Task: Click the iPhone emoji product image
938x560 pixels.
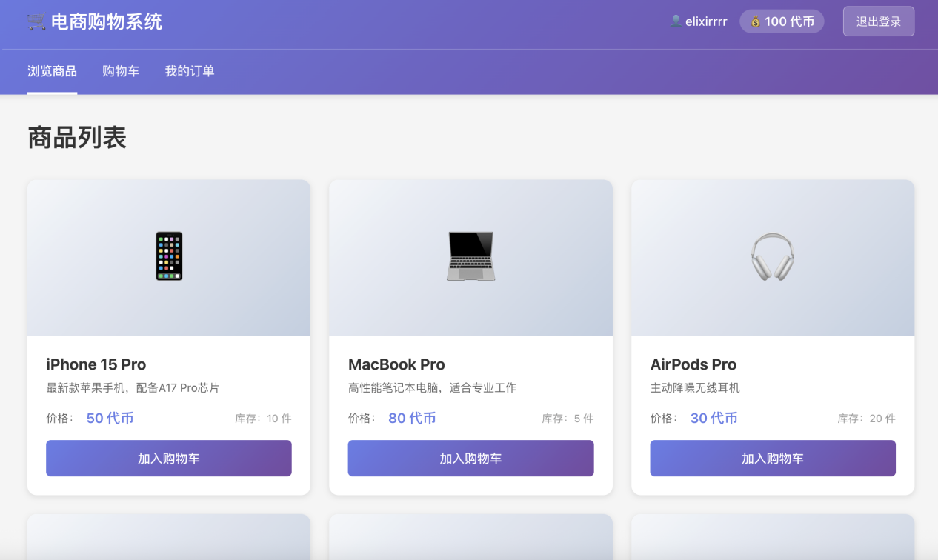Action: pyautogui.click(x=169, y=256)
